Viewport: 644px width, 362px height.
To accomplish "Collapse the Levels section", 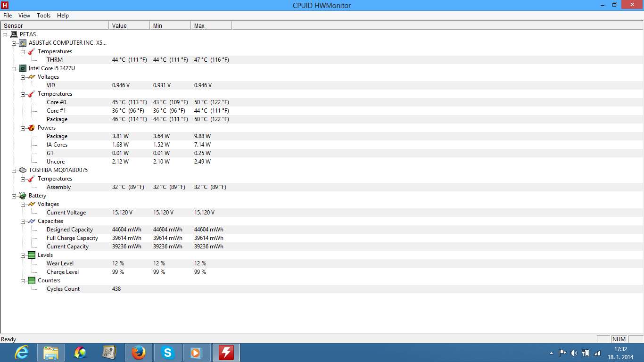I will pos(23,255).
